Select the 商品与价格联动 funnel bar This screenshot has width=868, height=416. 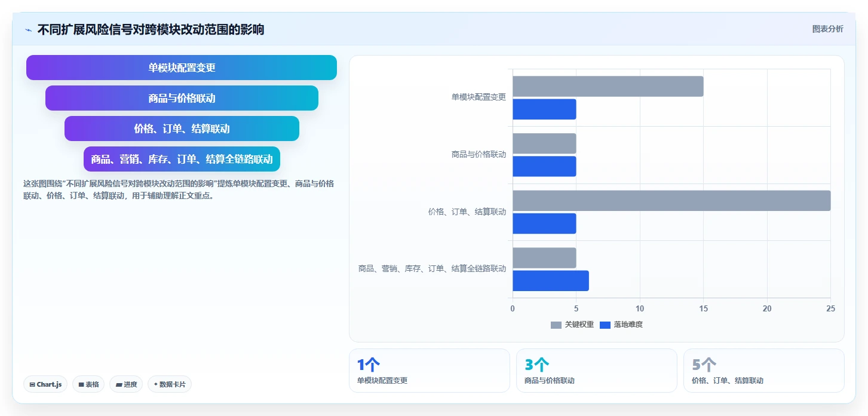pyautogui.click(x=182, y=98)
